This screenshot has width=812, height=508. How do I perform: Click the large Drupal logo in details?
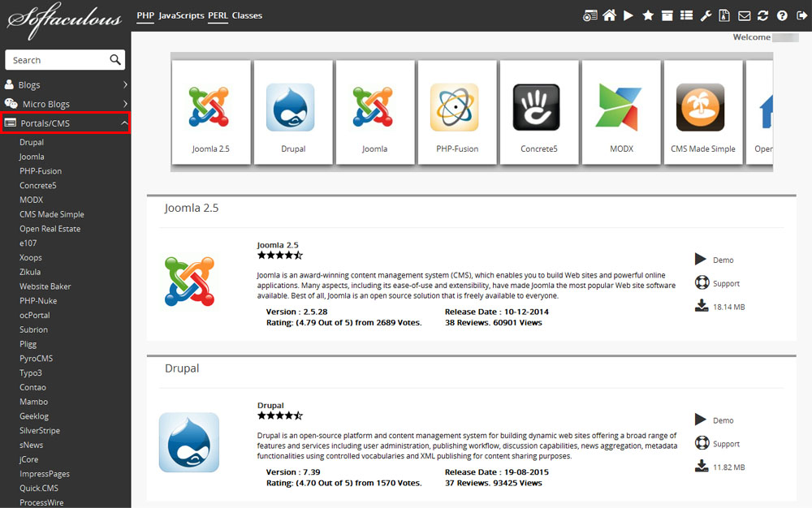click(x=189, y=442)
